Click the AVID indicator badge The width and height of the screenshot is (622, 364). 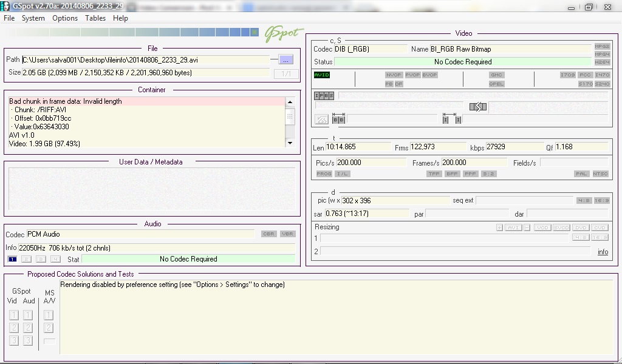click(321, 75)
